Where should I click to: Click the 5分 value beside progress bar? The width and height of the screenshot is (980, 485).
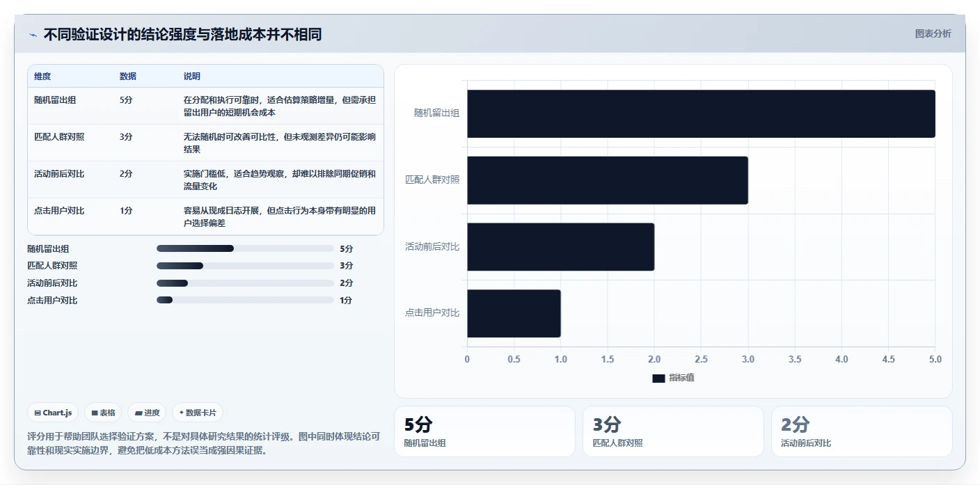click(x=346, y=248)
